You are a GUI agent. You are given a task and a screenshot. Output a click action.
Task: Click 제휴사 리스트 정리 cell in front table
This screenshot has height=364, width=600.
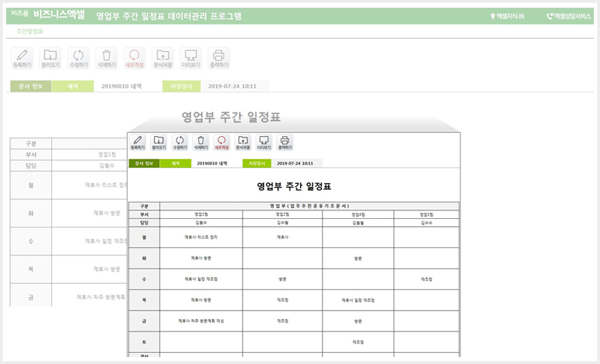(201, 237)
